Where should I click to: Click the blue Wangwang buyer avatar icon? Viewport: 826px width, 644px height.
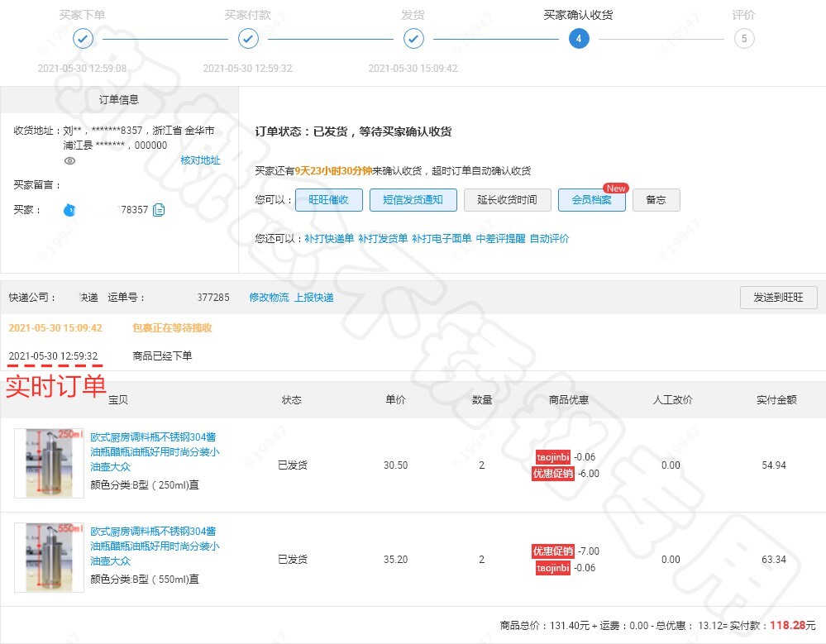pyautogui.click(x=69, y=210)
